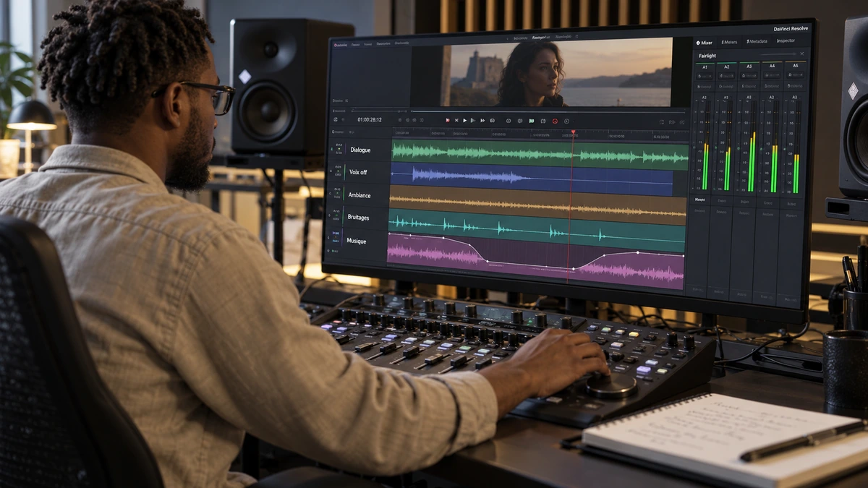
Task: Click the purple Musique audio clip
Action: [535, 261]
